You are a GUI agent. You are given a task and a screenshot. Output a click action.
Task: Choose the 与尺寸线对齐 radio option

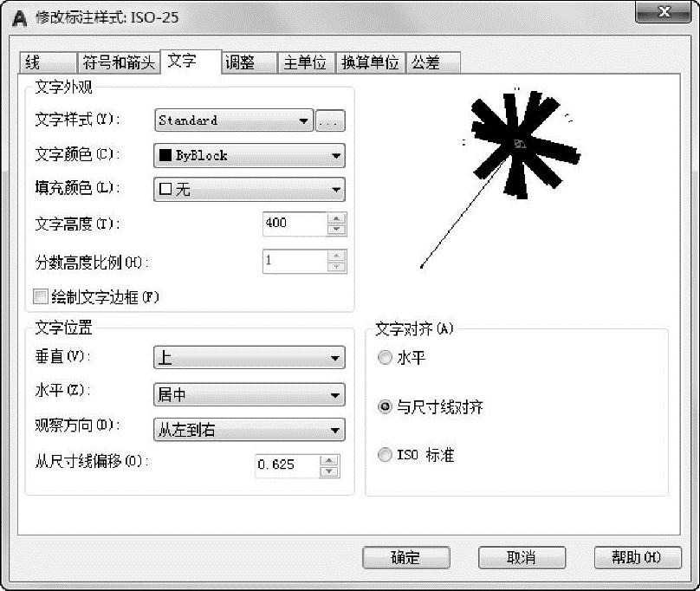coord(385,406)
